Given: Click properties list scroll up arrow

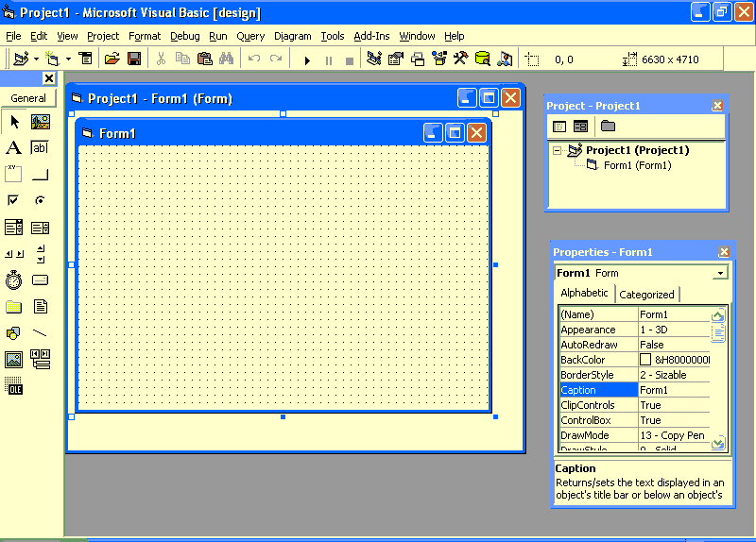Looking at the screenshot, I should 718,315.
